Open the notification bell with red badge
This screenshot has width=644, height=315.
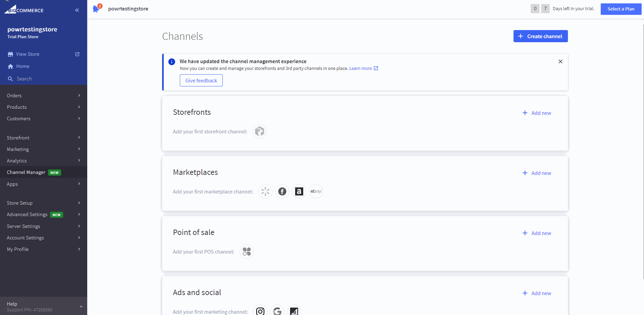[97, 8]
